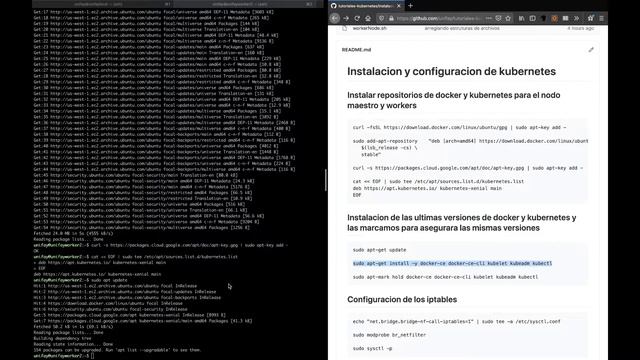The width and height of the screenshot is (640, 360).
Task: Click the terminal prompt at the bottom
Action: tap(64, 356)
